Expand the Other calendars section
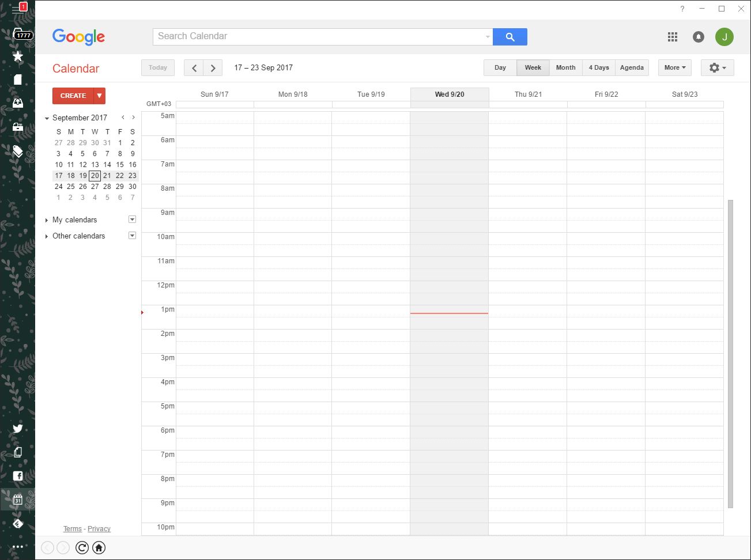The image size is (751, 560). pyautogui.click(x=47, y=236)
